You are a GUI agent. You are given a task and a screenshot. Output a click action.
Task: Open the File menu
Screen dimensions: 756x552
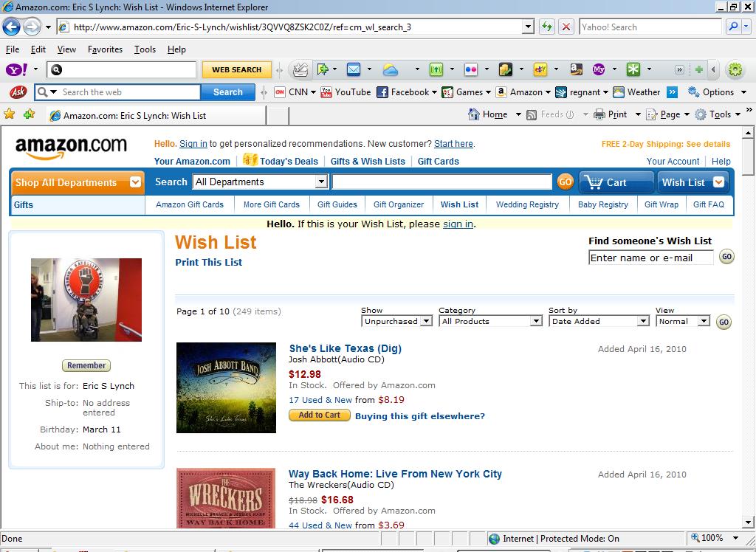[13, 49]
